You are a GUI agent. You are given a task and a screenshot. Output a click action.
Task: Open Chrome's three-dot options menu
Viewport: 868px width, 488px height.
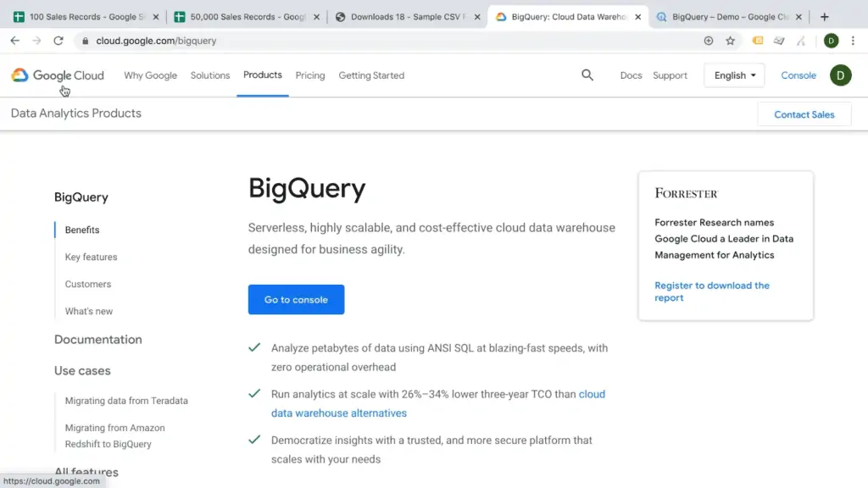tap(853, 41)
